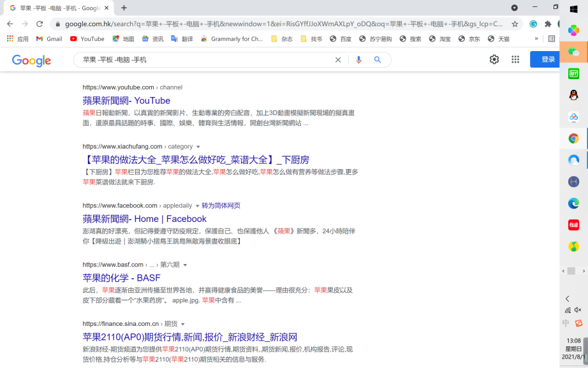Screen dimensions: 588x368
Task: Click into the Google search input field
Action: [x=206, y=60]
